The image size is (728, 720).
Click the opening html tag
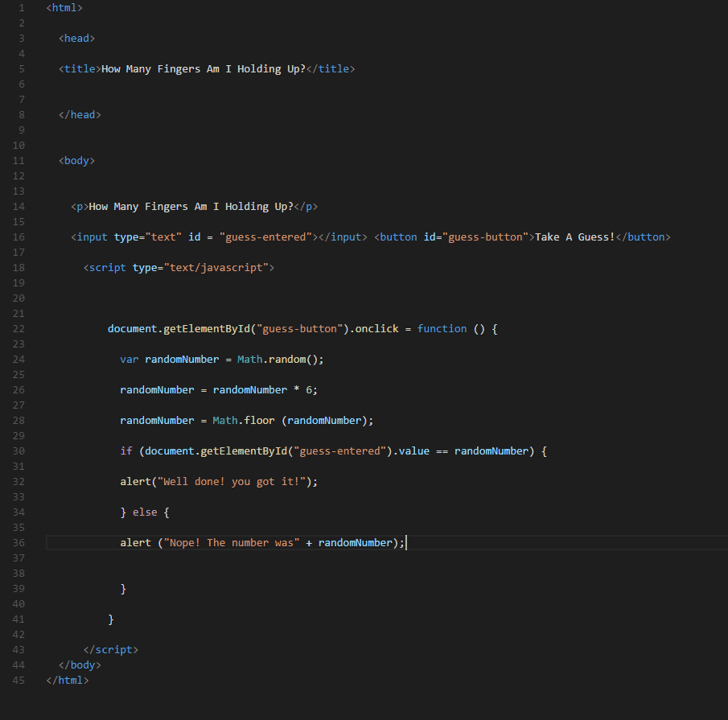point(64,8)
